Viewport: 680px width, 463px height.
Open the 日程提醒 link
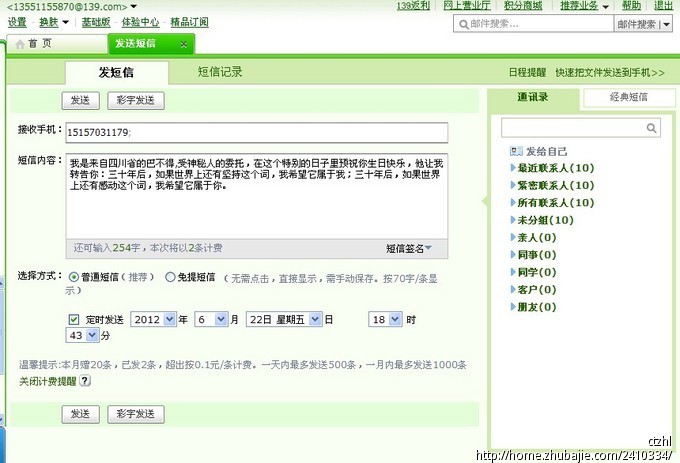[527, 72]
